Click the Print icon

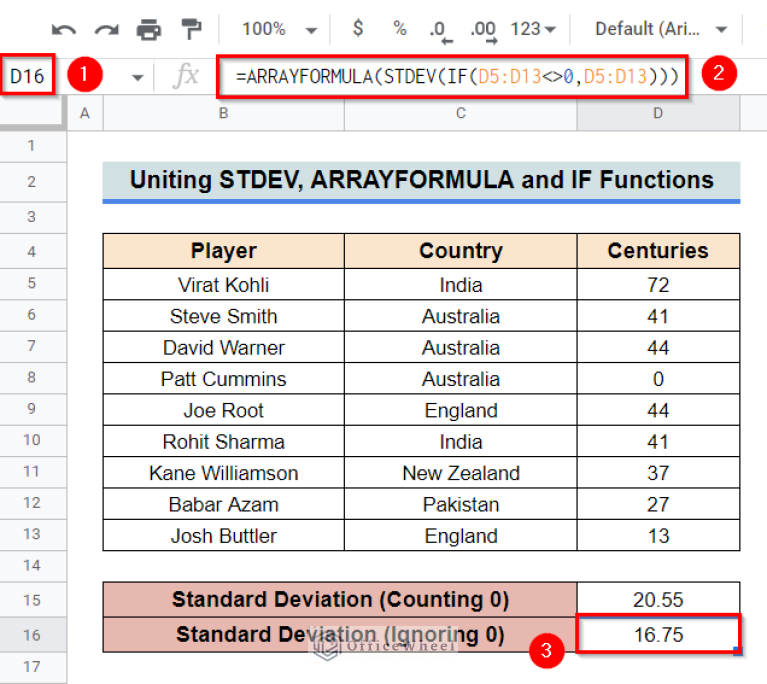tap(148, 29)
